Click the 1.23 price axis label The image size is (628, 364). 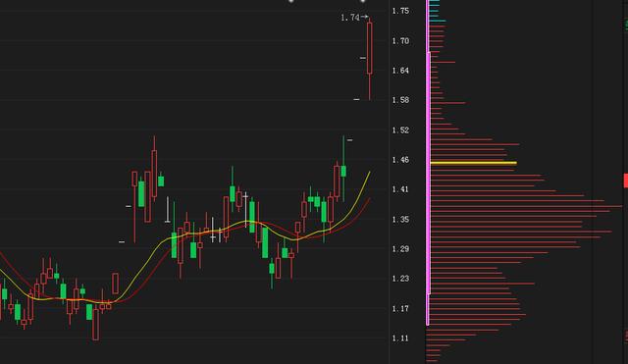point(400,279)
